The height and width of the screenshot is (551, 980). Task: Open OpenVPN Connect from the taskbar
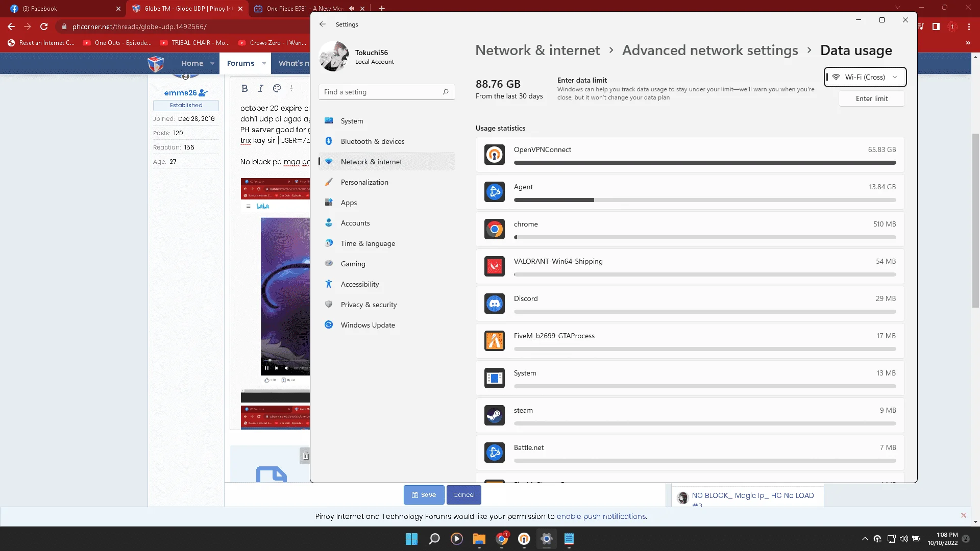coord(524,539)
